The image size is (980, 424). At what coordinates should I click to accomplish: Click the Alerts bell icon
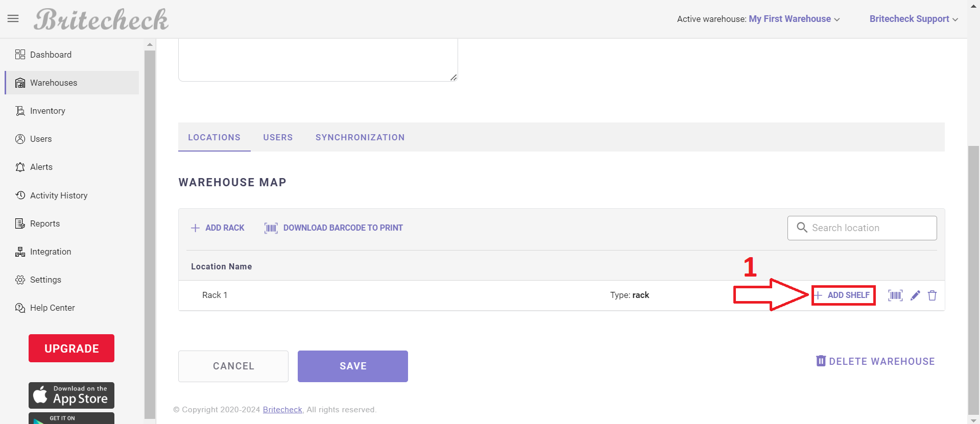tap(20, 167)
